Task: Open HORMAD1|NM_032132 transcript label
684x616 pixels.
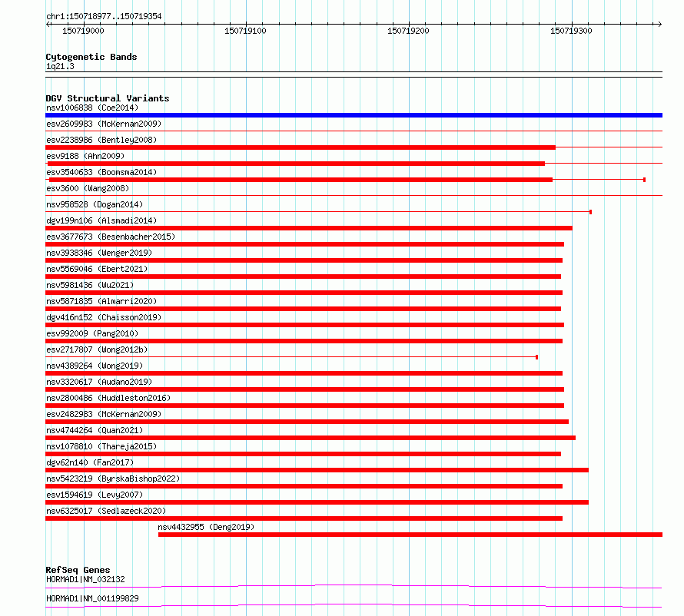Action: [85, 579]
